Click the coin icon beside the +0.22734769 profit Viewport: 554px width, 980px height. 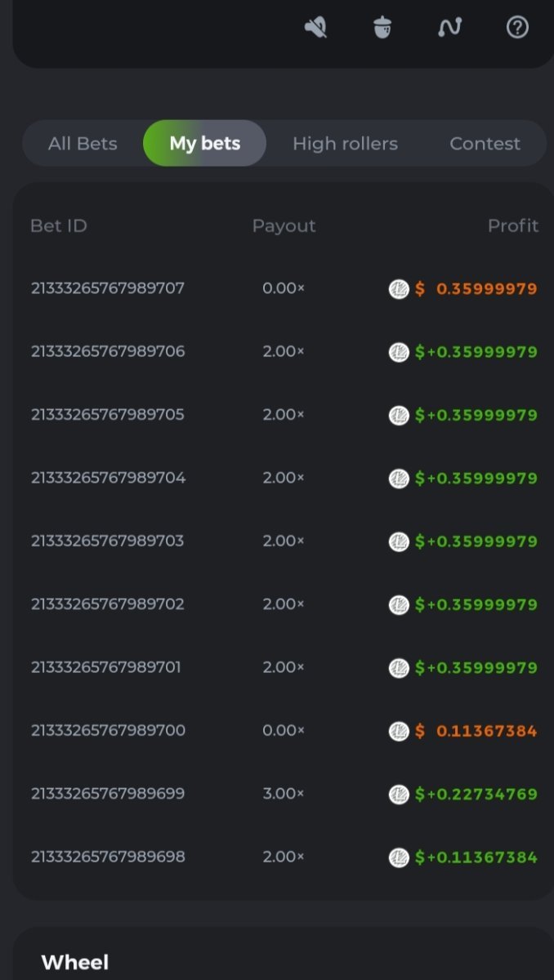point(399,794)
